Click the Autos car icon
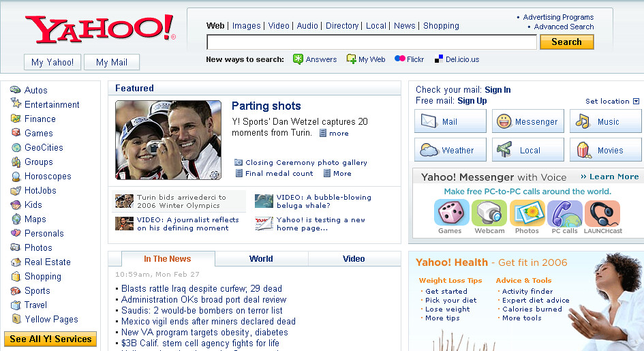The width and height of the screenshot is (644, 351). [x=16, y=89]
